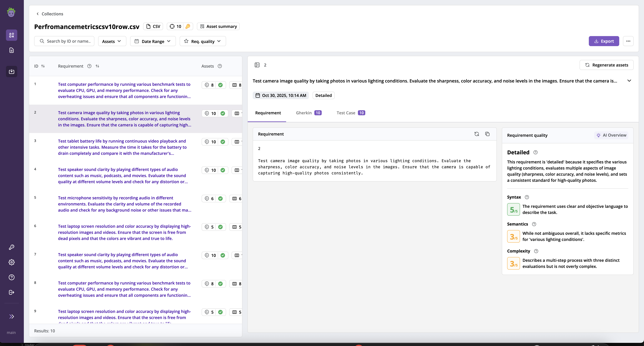
Task: Click the document icon in left sidebar
Action: pyautogui.click(x=11, y=50)
